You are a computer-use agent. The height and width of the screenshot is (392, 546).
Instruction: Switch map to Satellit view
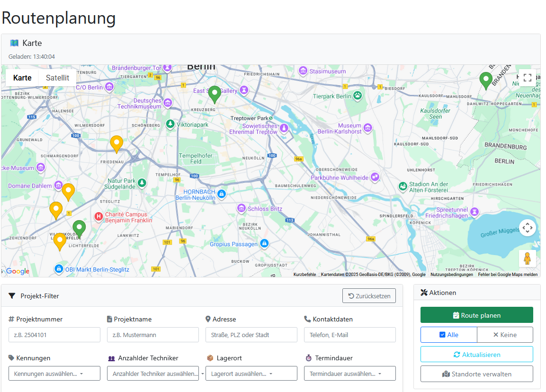(x=57, y=78)
